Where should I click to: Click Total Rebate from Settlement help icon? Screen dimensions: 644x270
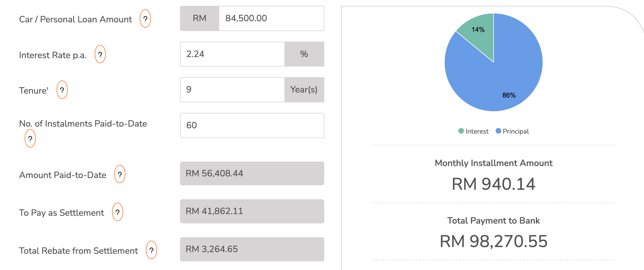(x=151, y=250)
